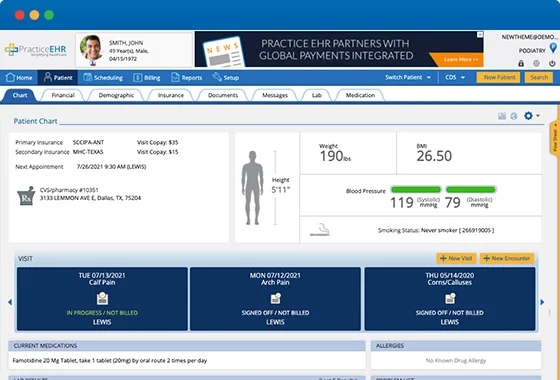Viewport: 560px width, 380px height.
Task: Open the 07/13/2021 Calf Pain visit note icon
Action: point(102,298)
